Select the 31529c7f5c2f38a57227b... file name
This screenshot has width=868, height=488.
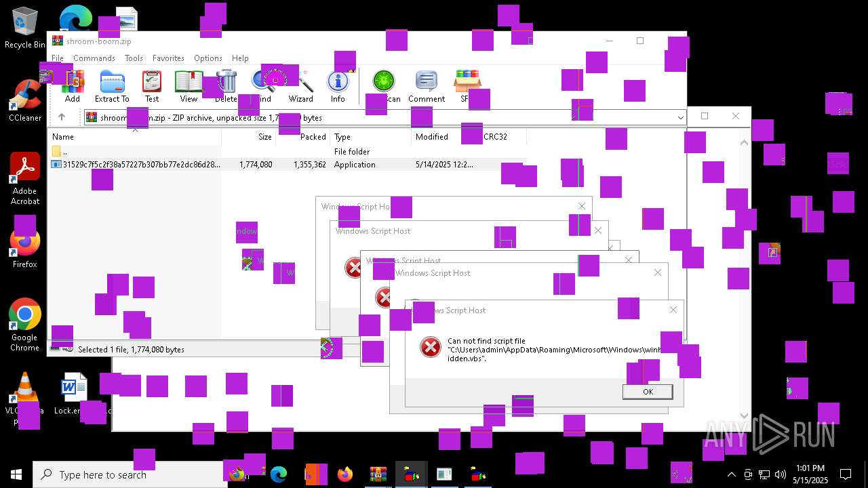(141, 165)
